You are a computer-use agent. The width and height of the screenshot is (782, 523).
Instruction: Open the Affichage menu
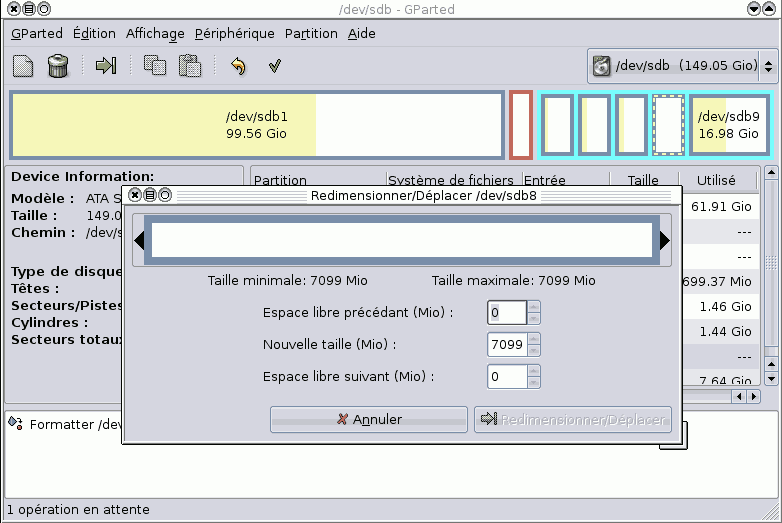coord(155,33)
